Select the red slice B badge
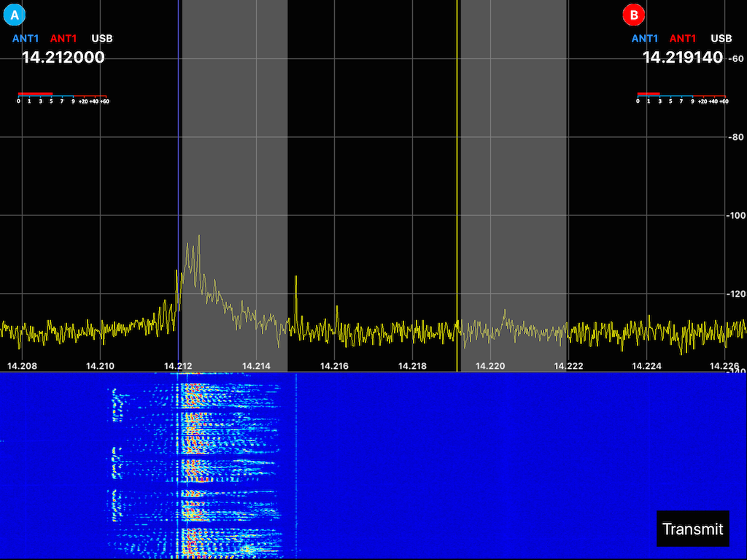 pyautogui.click(x=632, y=14)
